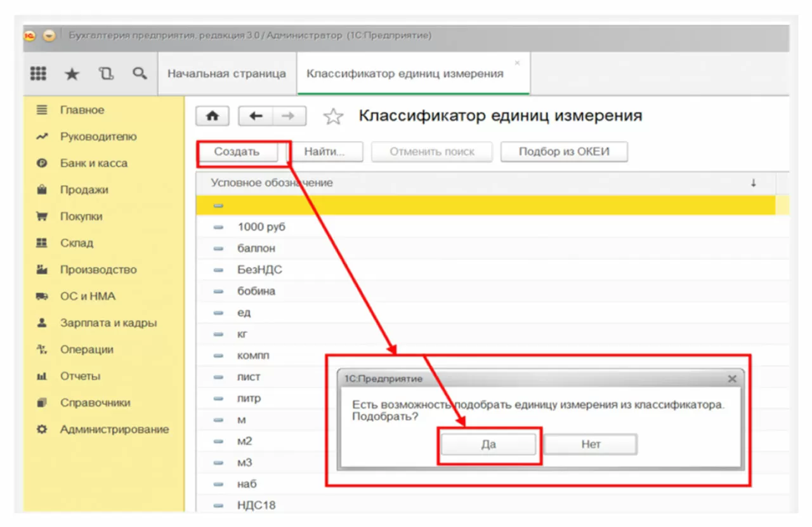Open the Favorites star in top toolbar
This screenshot has height=527, width=812.
click(72, 74)
